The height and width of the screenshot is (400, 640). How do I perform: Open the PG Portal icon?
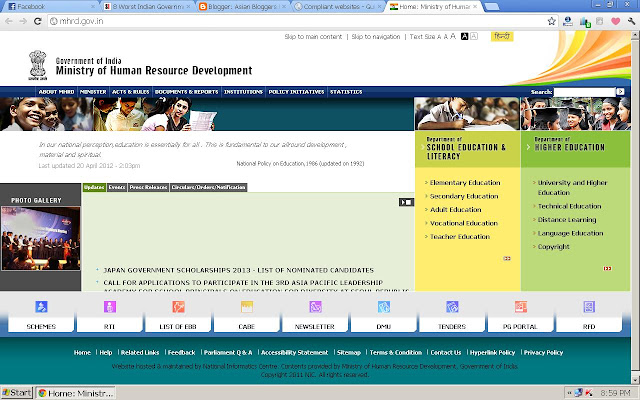[x=520, y=307]
